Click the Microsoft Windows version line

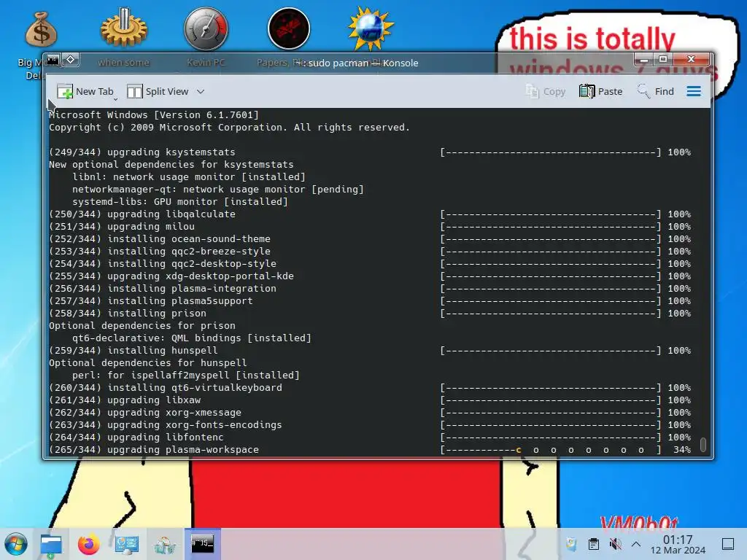(154, 114)
